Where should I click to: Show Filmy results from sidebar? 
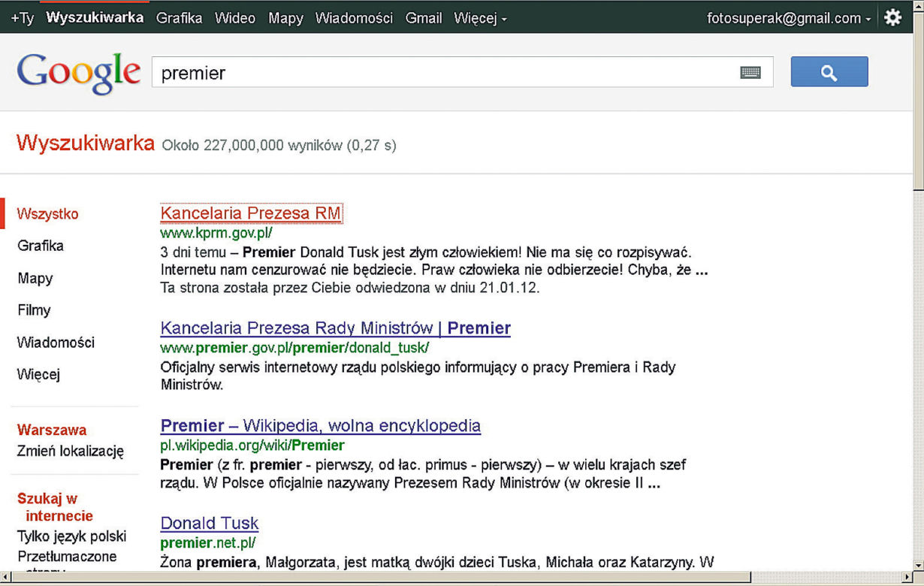tap(34, 310)
